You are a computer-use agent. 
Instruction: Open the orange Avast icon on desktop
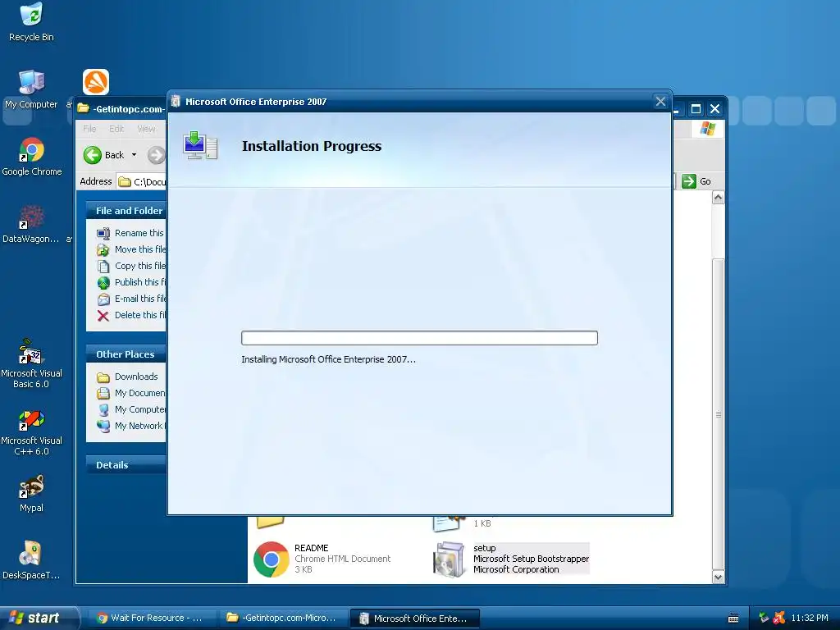point(96,82)
